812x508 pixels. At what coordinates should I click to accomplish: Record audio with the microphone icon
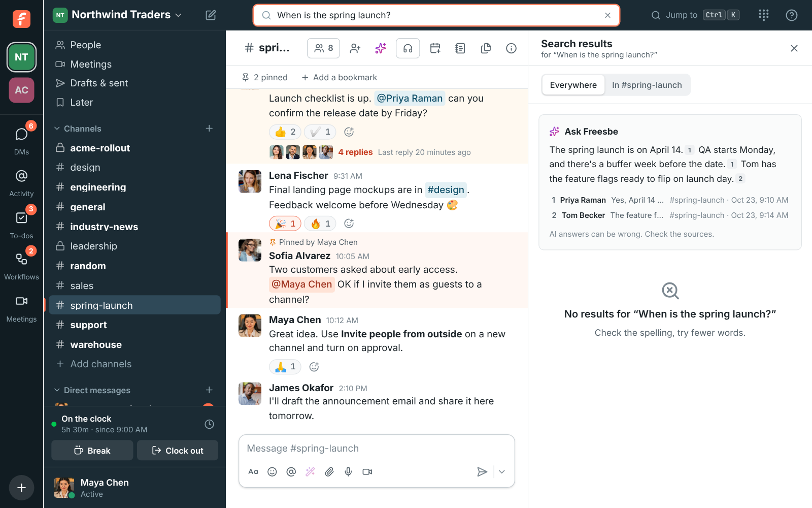(348, 472)
